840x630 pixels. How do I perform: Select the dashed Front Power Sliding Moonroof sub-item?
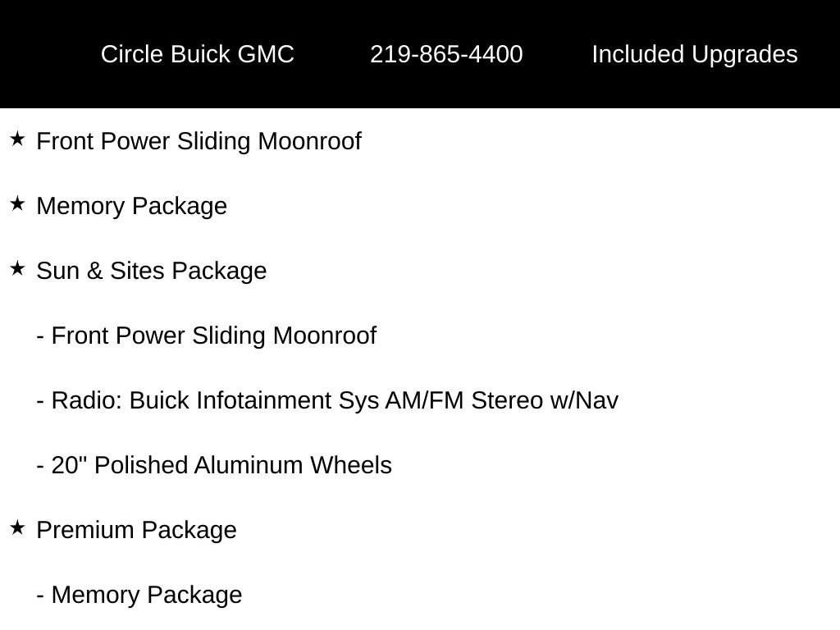[206, 336]
